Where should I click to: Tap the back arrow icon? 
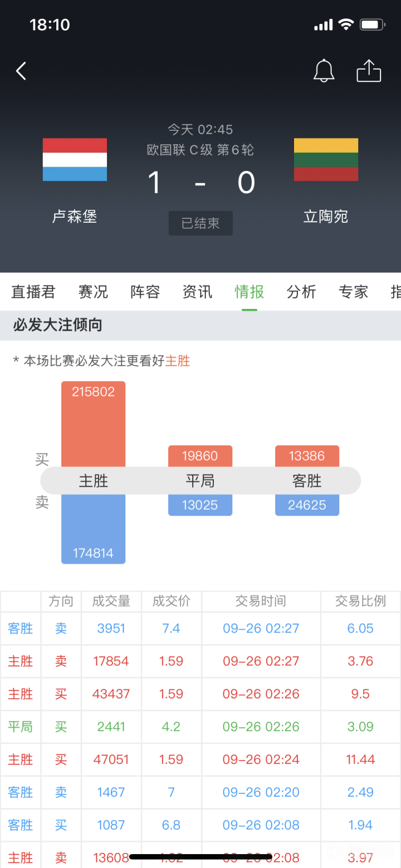pos(21,71)
